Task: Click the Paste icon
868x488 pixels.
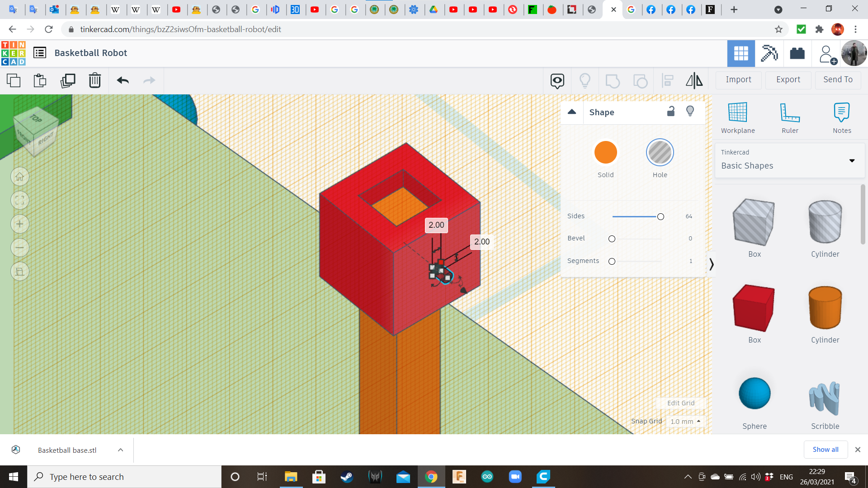Action: point(39,80)
